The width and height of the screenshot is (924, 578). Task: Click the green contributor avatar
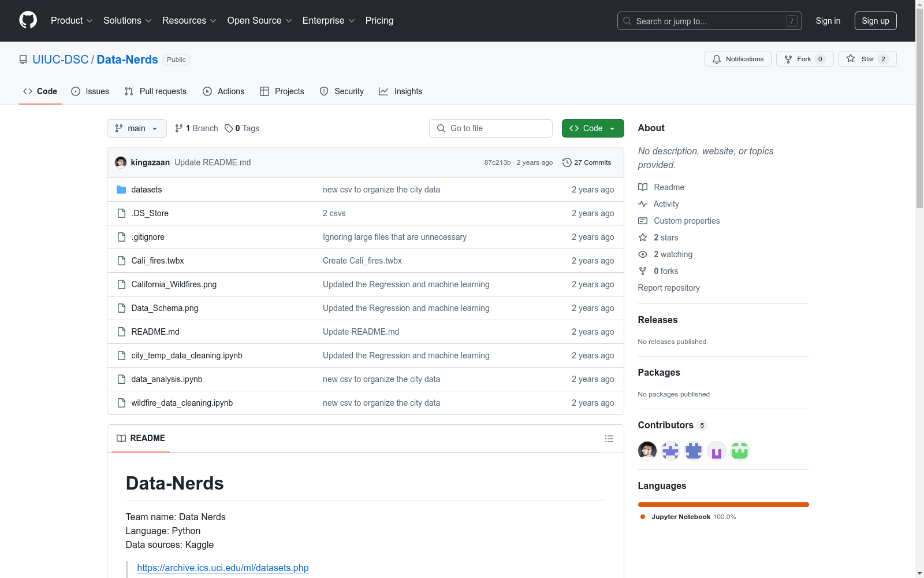(740, 451)
